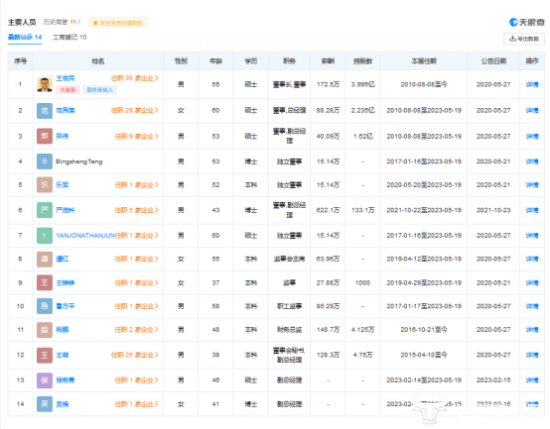Open 详情 for row 2
The image size is (550, 429).
[532, 110]
